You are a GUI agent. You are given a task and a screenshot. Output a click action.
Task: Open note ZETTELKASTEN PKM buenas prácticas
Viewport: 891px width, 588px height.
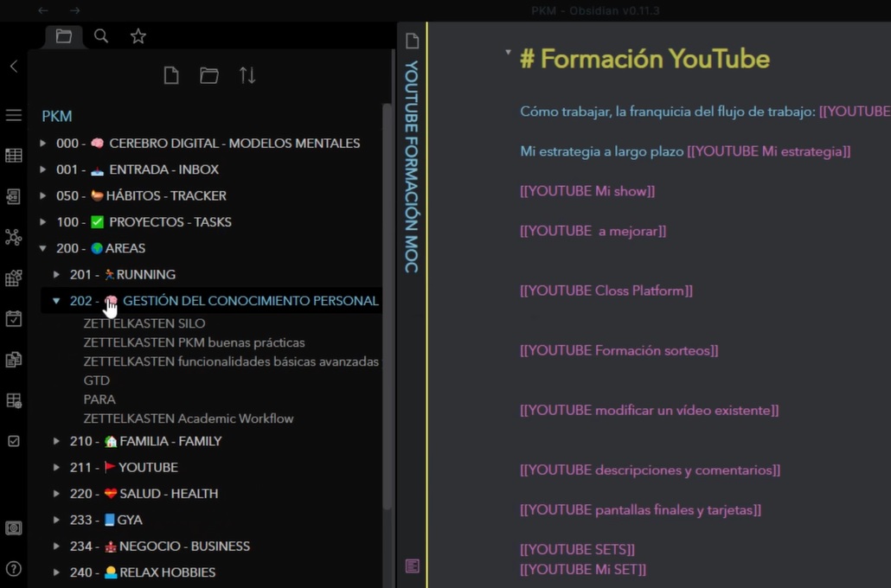195,342
